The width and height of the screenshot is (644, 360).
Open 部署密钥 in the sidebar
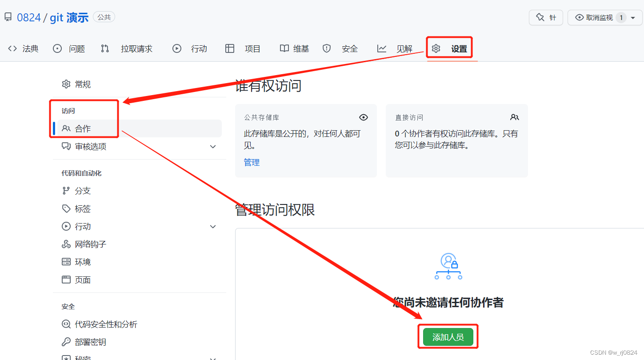tap(91, 342)
